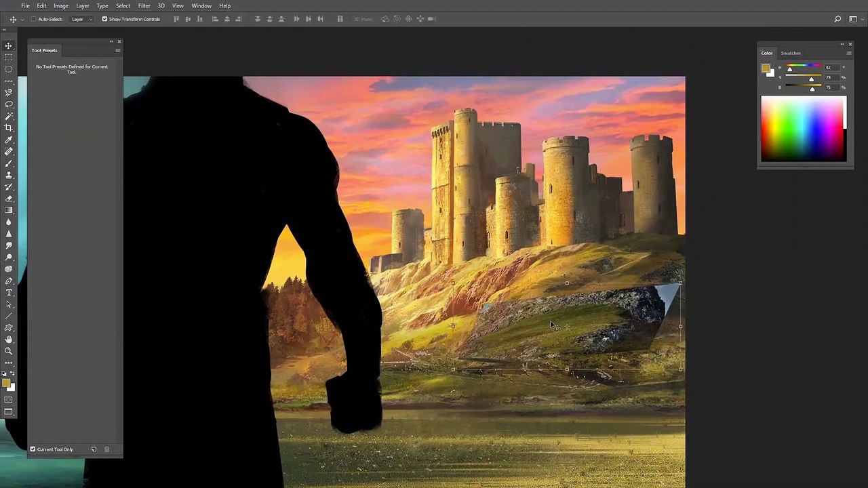Viewport: 868px width, 488px height.
Task: Select the Spot Healing Brush tool
Action: pos(9,152)
